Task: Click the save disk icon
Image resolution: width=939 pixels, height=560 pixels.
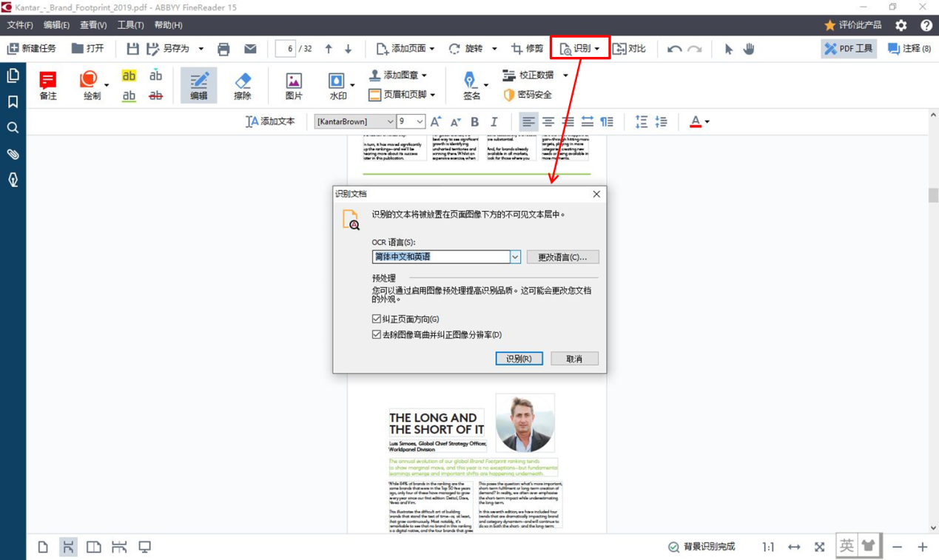Action: click(132, 49)
